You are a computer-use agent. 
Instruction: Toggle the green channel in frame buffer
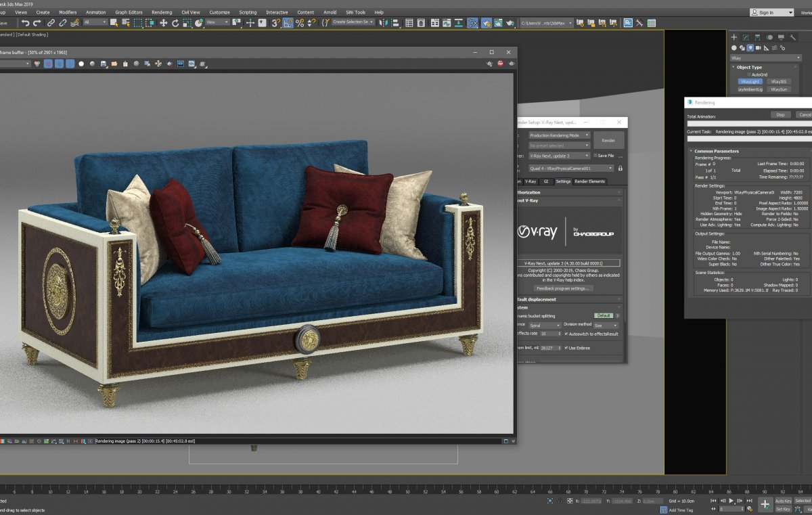(x=59, y=64)
